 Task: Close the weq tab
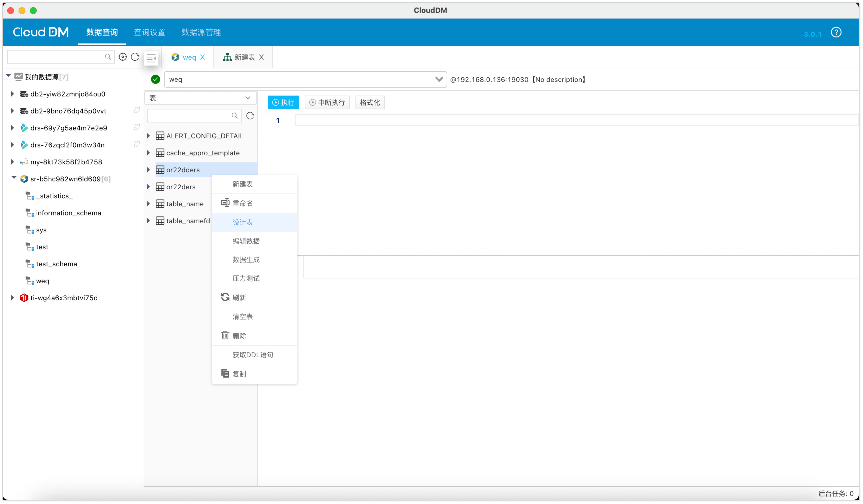click(x=203, y=57)
